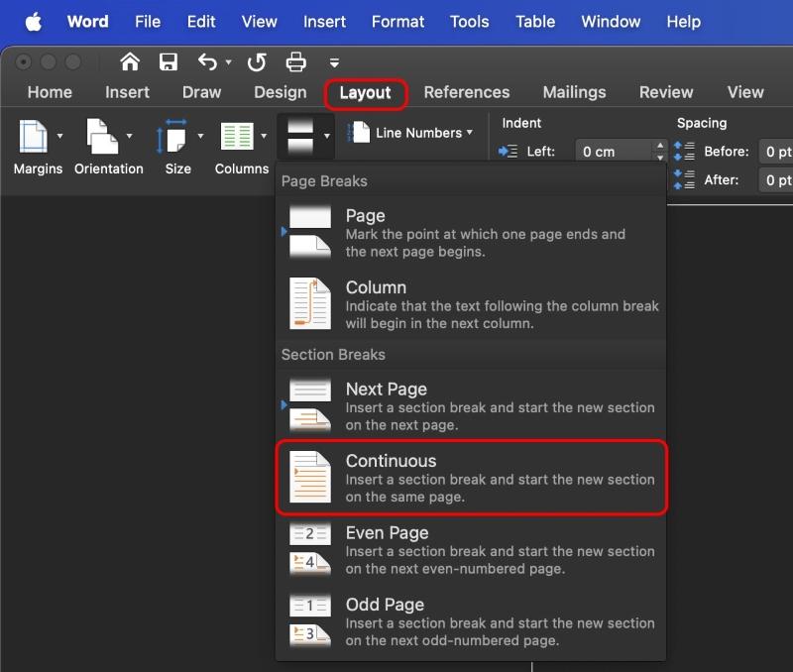
Task: Click the Save floppy disk icon
Action: (169, 61)
